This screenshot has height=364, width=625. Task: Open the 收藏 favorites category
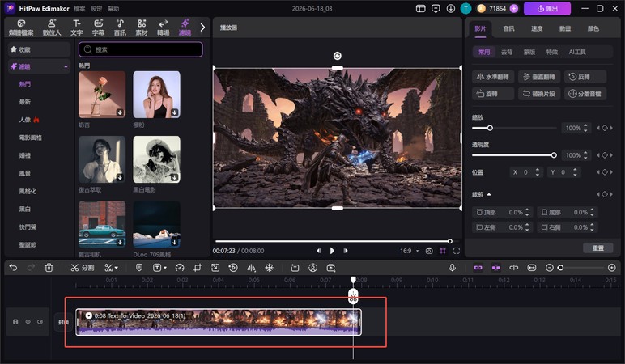coord(39,49)
